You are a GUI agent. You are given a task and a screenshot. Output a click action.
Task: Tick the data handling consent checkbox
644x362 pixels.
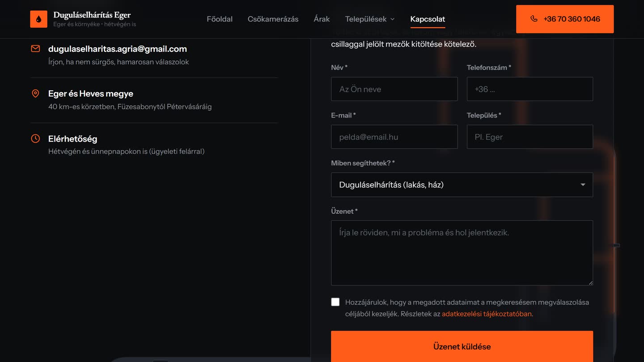tap(335, 302)
